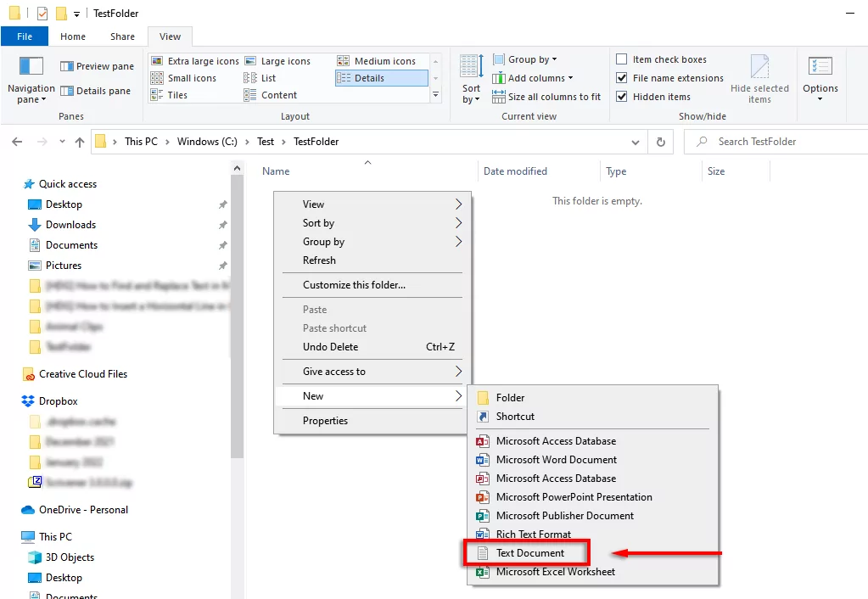This screenshot has height=599, width=868.
Task: Open OneDrive - Personal
Action: point(76,510)
